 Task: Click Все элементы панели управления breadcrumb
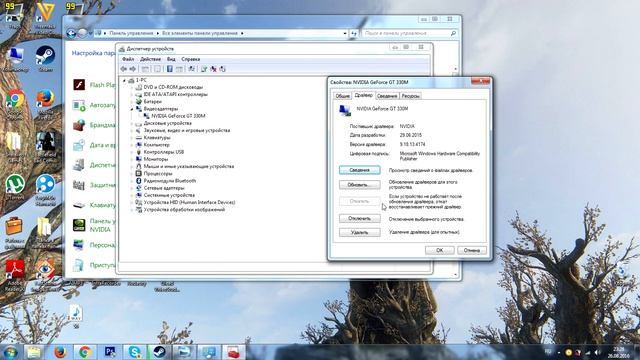[x=200, y=33]
